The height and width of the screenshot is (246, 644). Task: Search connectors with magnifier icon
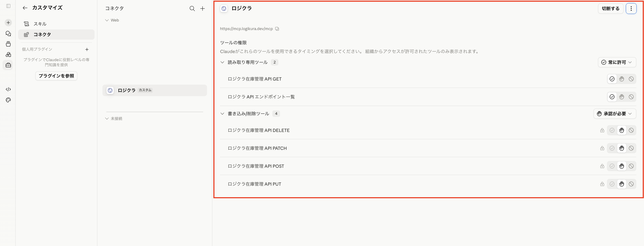pos(192,9)
